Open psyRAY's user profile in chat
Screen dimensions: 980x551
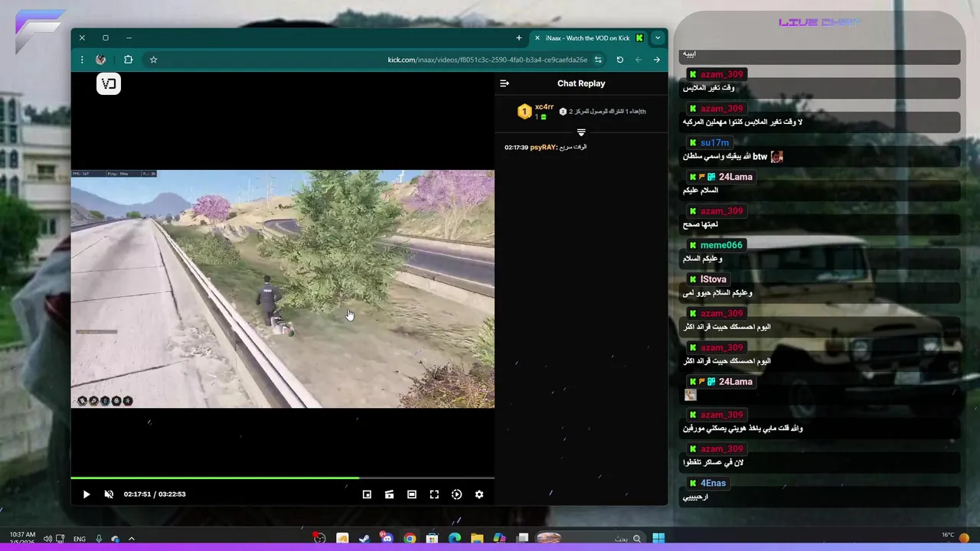(x=543, y=147)
